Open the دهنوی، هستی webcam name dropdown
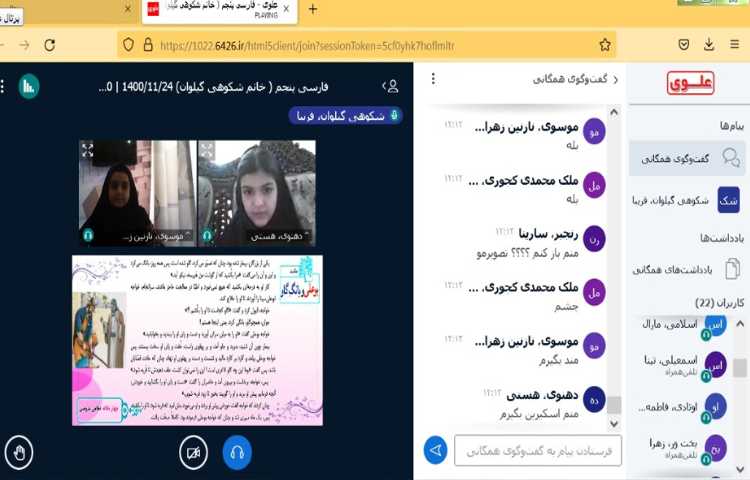This screenshot has width=750, height=480. [x=280, y=236]
